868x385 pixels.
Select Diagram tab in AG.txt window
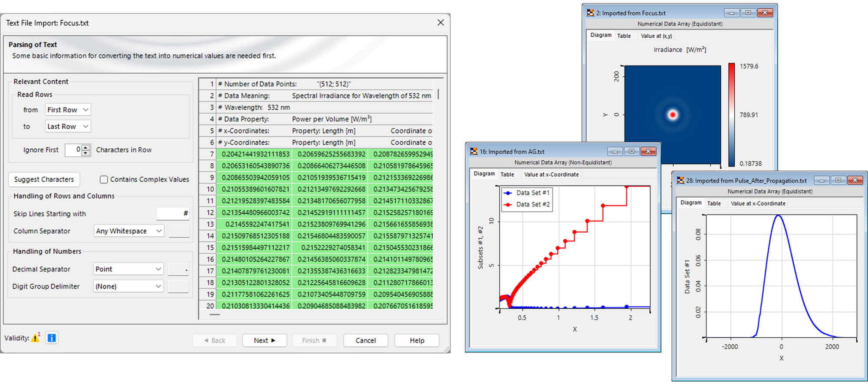pyautogui.click(x=484, y=173)
